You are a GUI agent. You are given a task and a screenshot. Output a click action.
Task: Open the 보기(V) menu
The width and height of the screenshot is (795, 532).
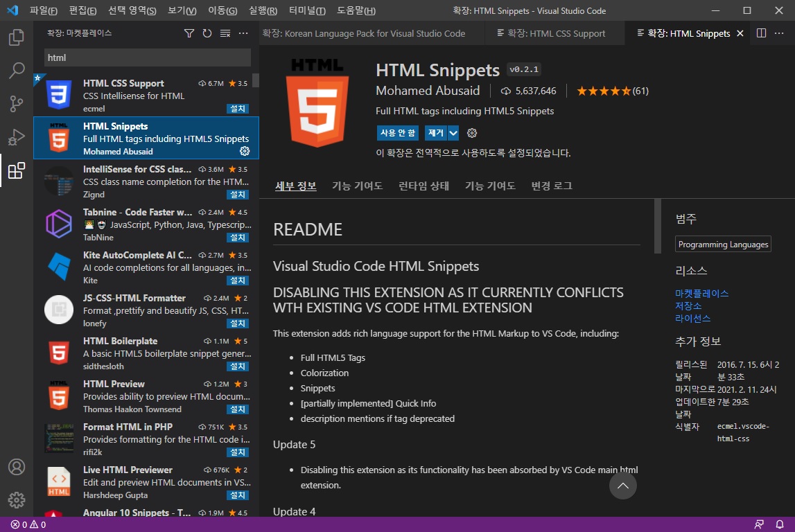[182, 10]
